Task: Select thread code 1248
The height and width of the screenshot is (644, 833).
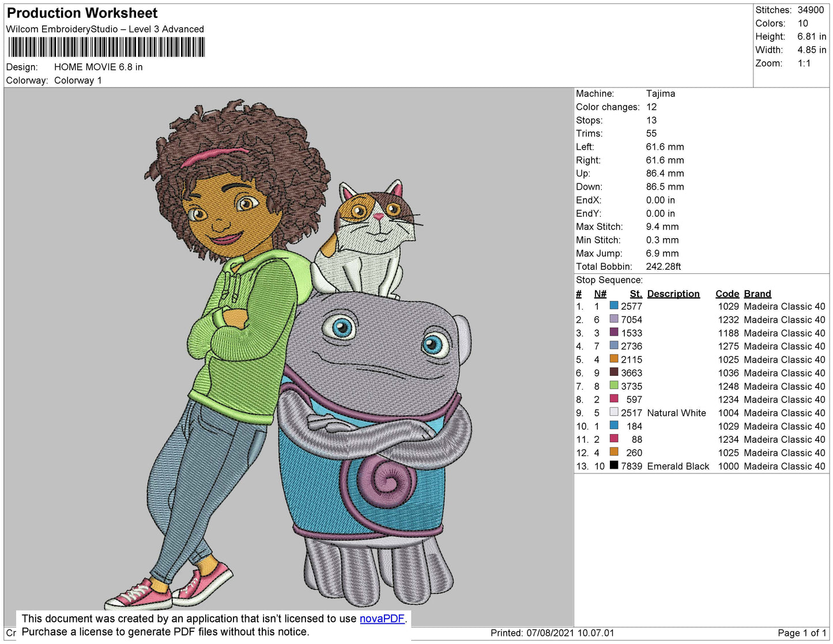Action: pos(729,386)
